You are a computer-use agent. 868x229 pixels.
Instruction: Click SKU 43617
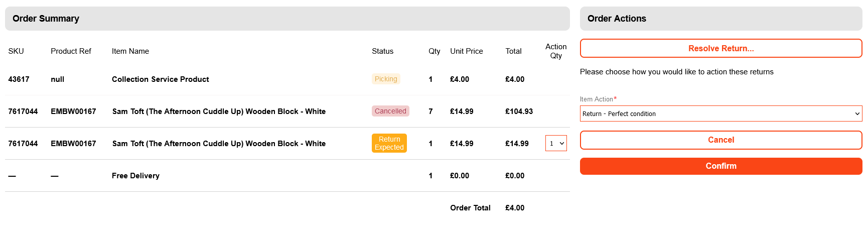19,79
